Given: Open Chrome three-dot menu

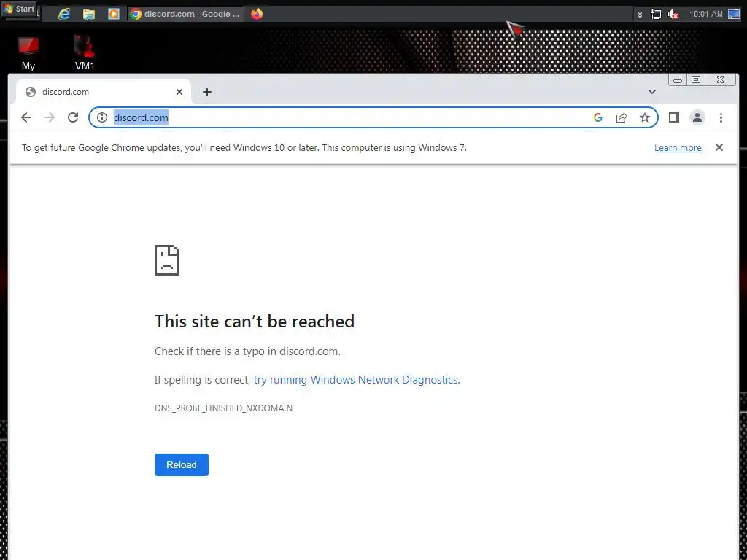Looking at the screenshot, I should [721, 117].
